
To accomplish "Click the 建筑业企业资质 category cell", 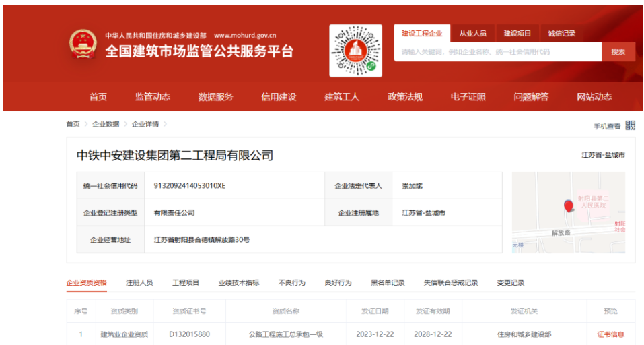I will (124, 334).
